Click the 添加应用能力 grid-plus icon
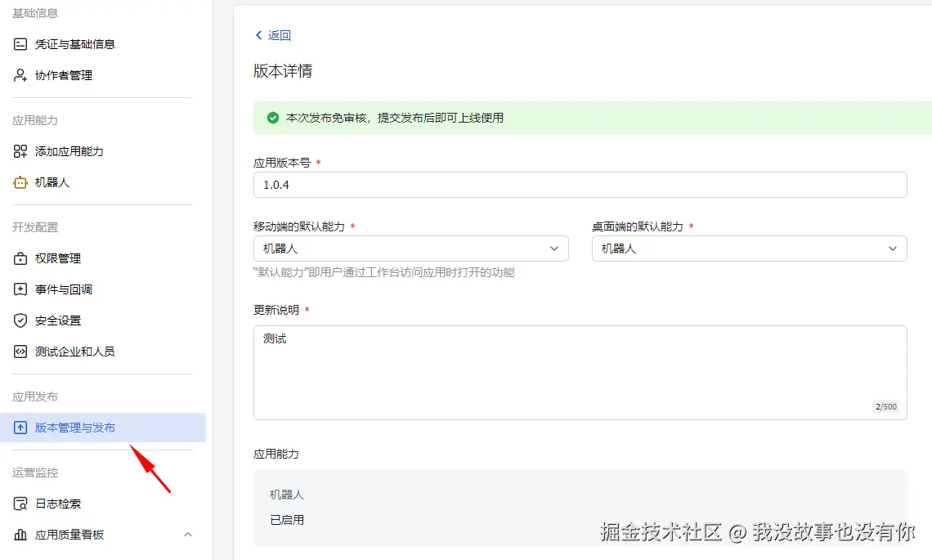The width and height of the screenshot is (932, 560). pyautogui.click(x=20, y=151)
